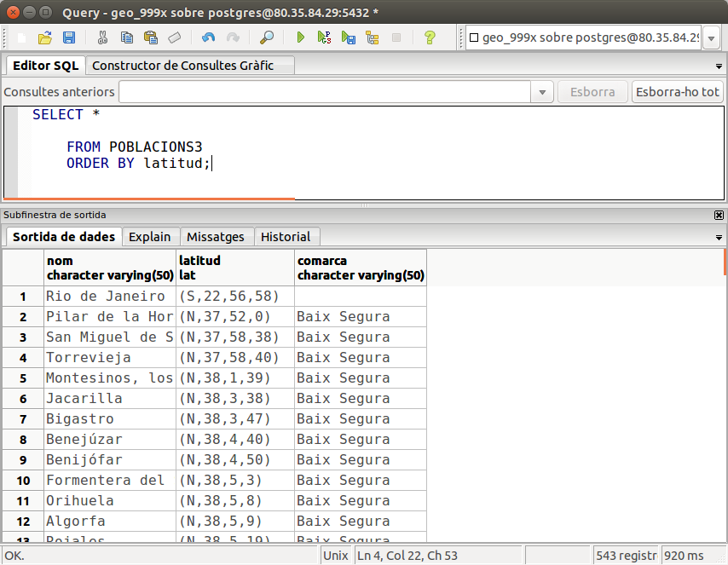728x565 pixels.
Task: Run the query with the green play icon
Action: [300, 37]
